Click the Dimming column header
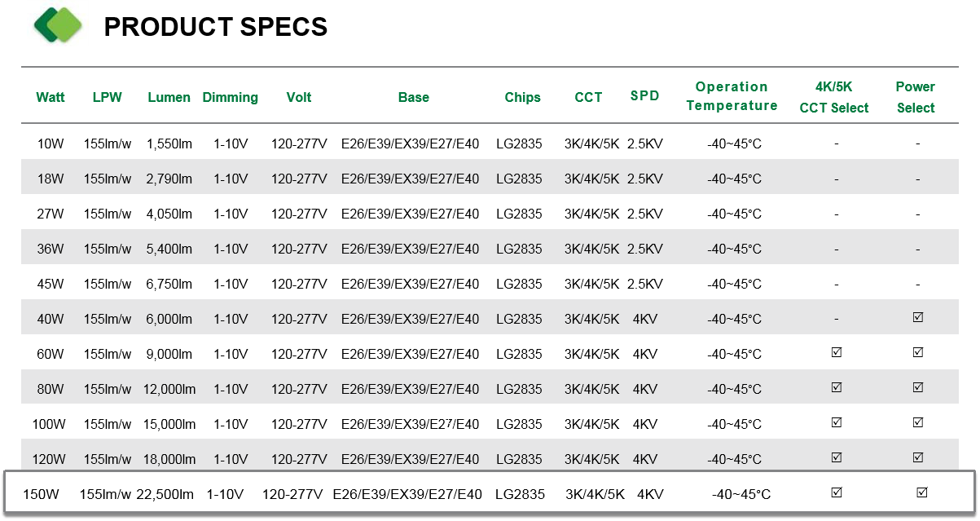Image resolution: width=980 pixels, height=521 pixels. pos(231,97)
